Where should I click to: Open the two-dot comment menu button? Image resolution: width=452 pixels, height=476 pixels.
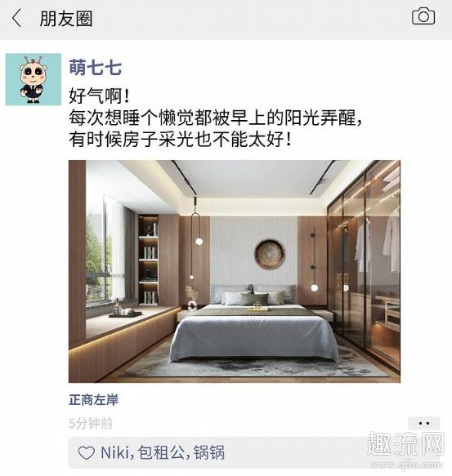pos(423,423)
